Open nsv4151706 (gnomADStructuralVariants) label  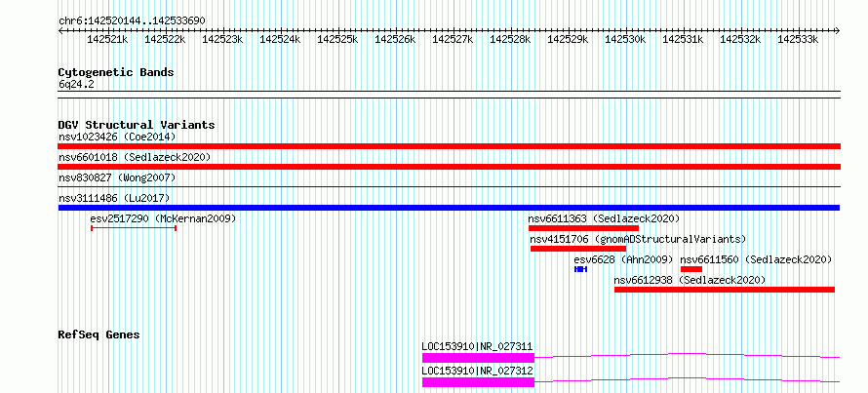pos(638,239)
